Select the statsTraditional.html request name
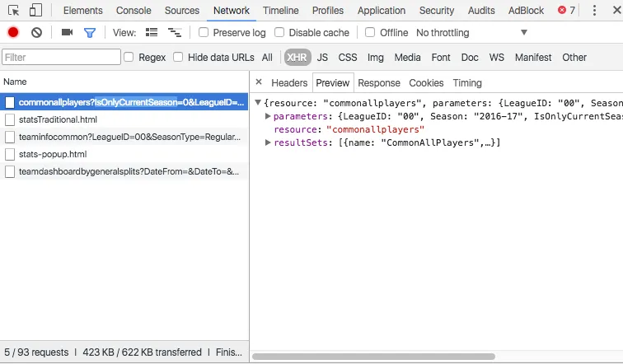The width and height of the screenshot is (623, 364). click(x=58, y=119)
